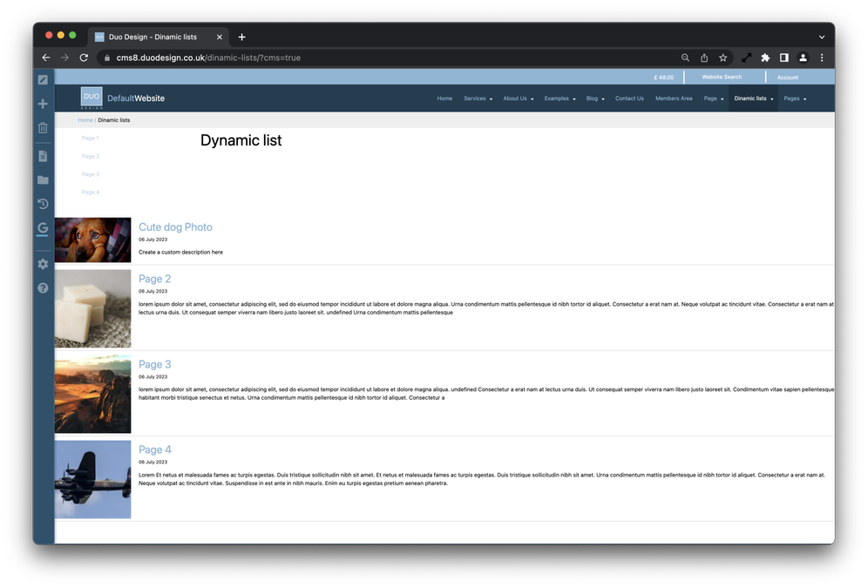Open the trash icon in the CMS toolbar

pos(42,127)
